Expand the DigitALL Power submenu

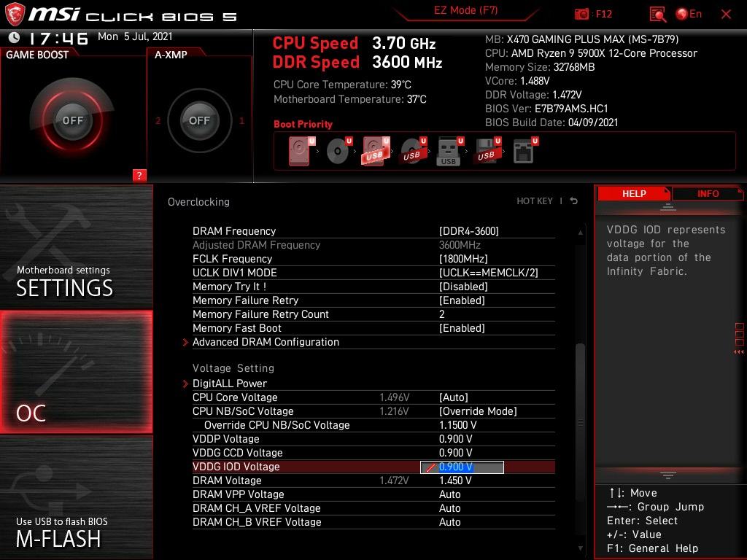(x=230, y=384)
